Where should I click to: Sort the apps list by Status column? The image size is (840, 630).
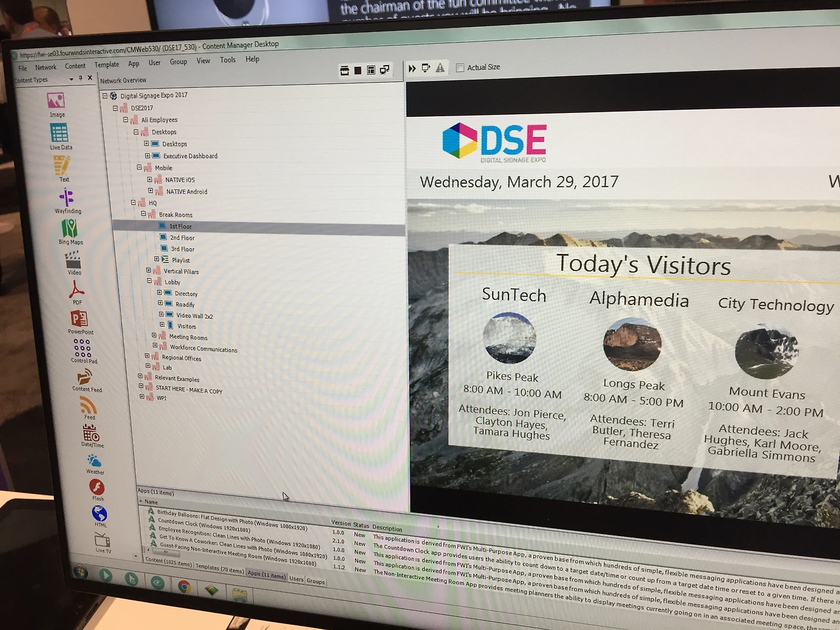click(x=362, y=525)
